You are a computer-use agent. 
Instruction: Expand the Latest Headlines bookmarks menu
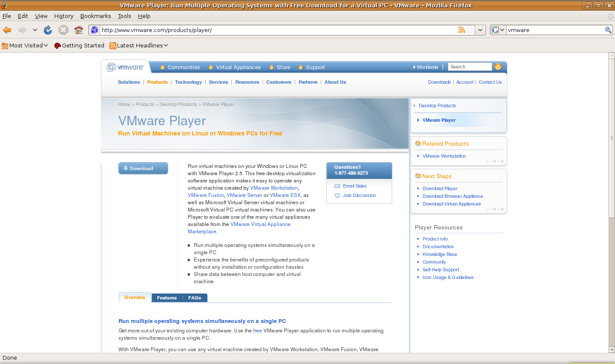[166, 45]
